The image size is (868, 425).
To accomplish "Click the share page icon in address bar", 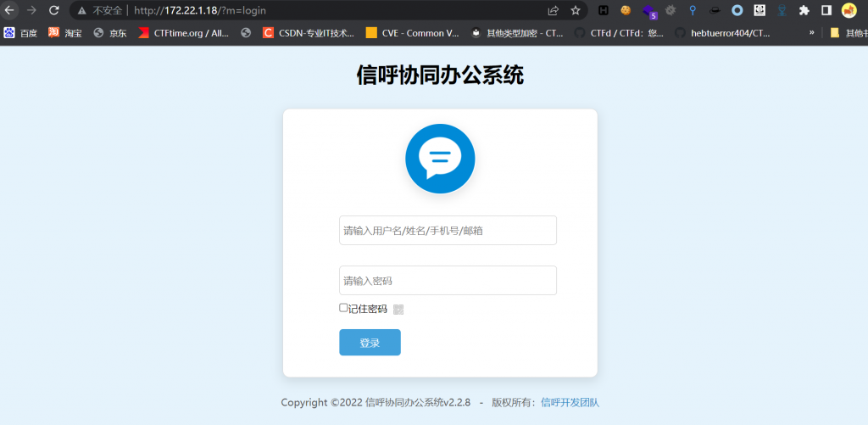I will click(554, 11).
